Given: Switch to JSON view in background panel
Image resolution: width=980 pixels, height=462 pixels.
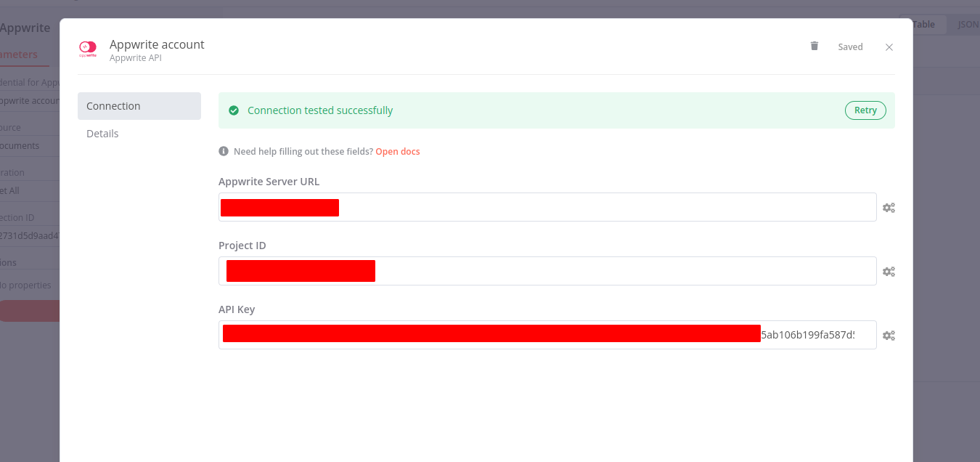Looking at the screenshot, I should pyautogui.click(x=968, y=24).
